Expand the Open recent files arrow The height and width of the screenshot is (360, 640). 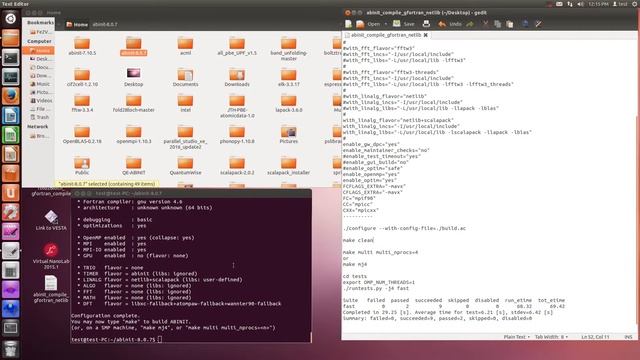(386, 24)
